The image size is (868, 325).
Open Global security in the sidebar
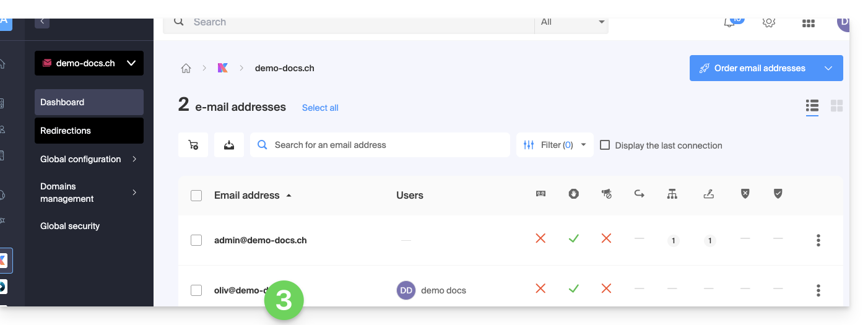pyautogui.click(x=70, y=226)
